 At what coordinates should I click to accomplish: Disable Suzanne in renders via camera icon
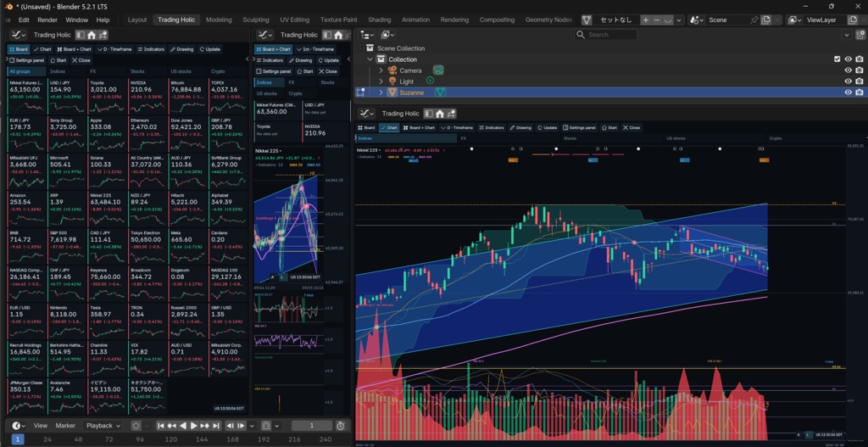pos(860,92)
